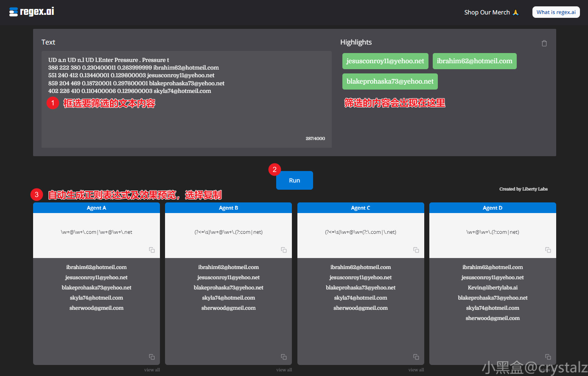Select the Agent A header
This screenshot has width=588, height=376.
(x=96, y=208)
